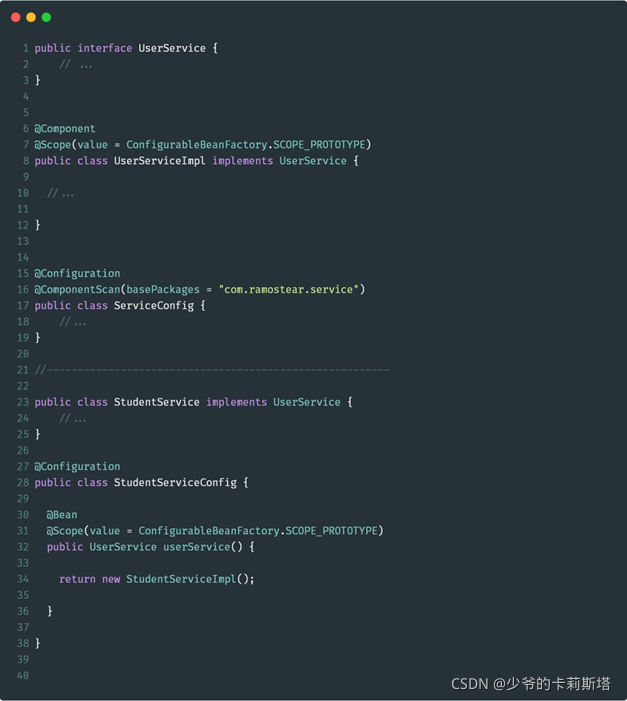Click 'UserServiceImpl' class name on line 8
Viewport: 627px width, 701px height.
tap(160, 161)
